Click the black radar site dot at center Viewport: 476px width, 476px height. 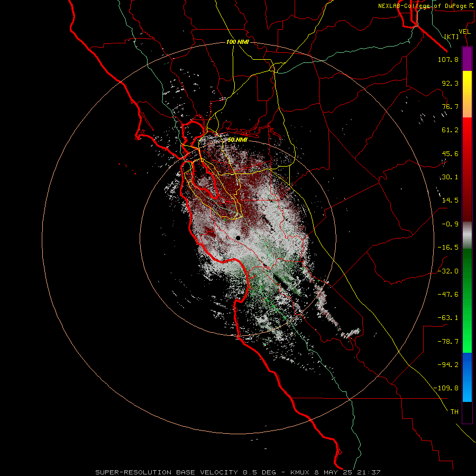(x=238, y=239)
